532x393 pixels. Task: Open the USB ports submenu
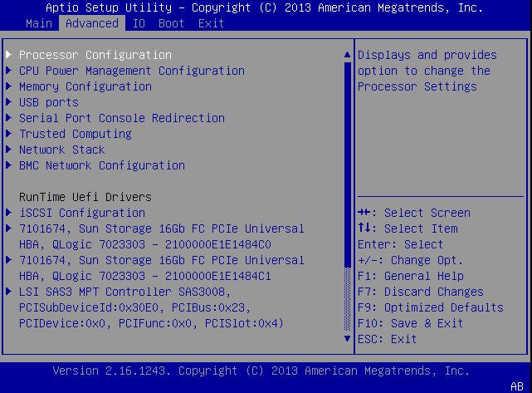[49, 102]
